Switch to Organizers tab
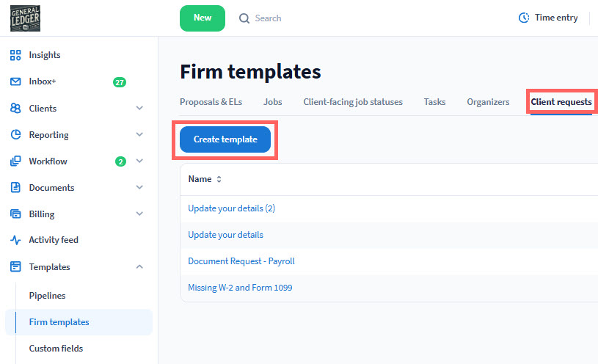The image size is (598, 364). [x=488, y=102]
